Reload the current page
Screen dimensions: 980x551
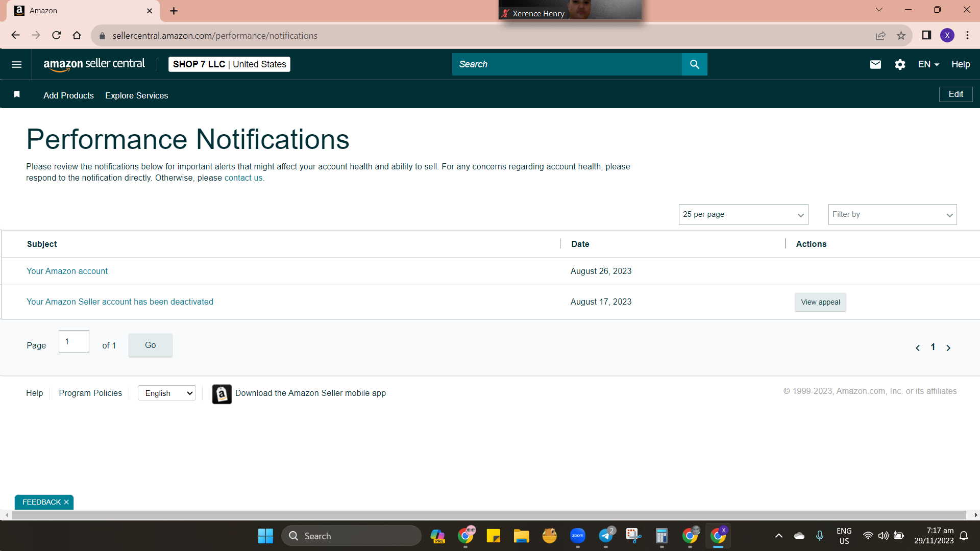57,35
